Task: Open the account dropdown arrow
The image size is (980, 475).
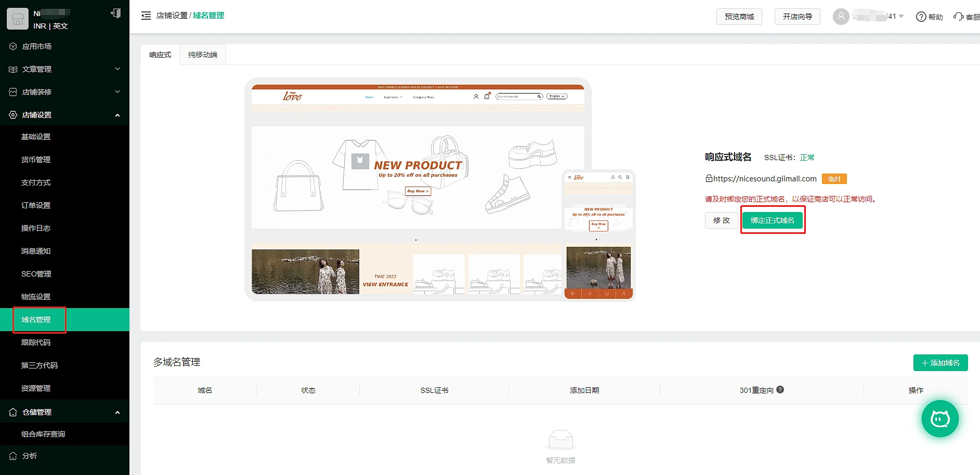Action: click(x=901, y=17)
